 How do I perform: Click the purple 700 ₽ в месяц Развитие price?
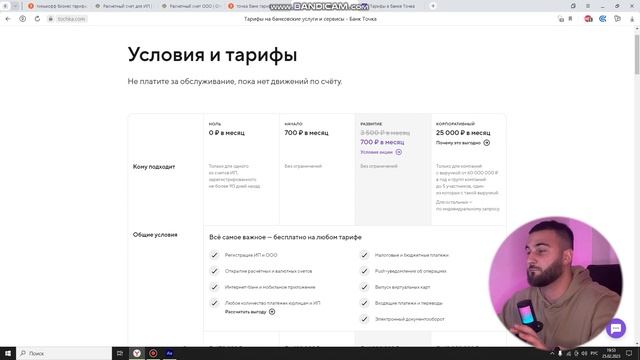382,142
